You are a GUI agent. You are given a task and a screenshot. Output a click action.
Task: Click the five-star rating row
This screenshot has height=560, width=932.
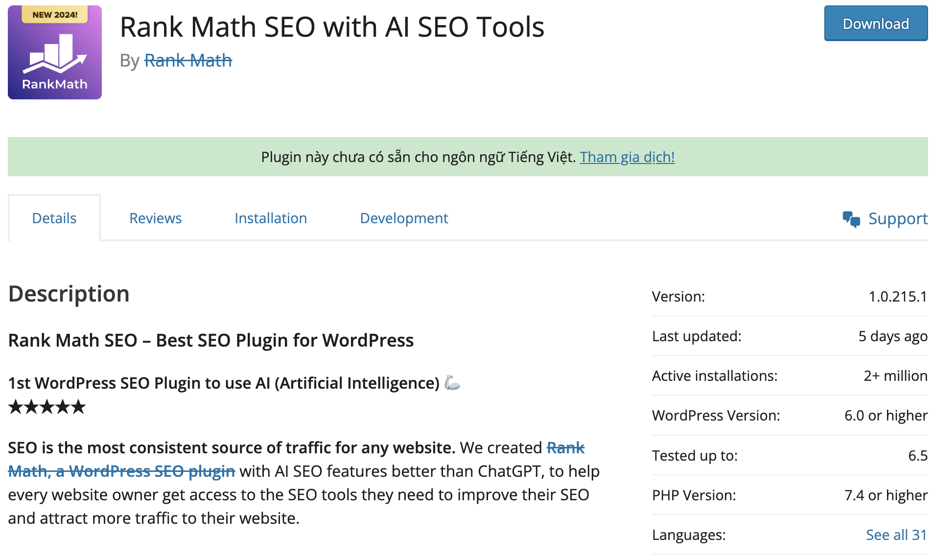pyautogui.click(x=47, y=407)
